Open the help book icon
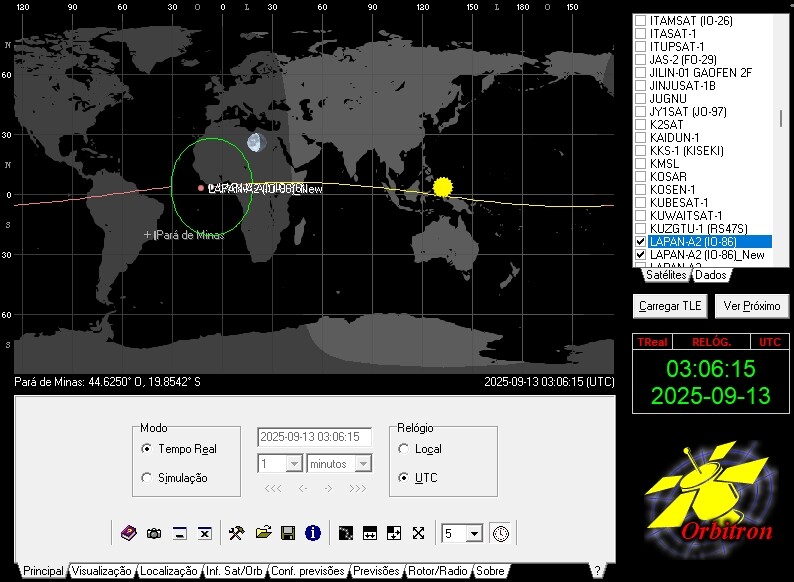 [x=128, y=533]
